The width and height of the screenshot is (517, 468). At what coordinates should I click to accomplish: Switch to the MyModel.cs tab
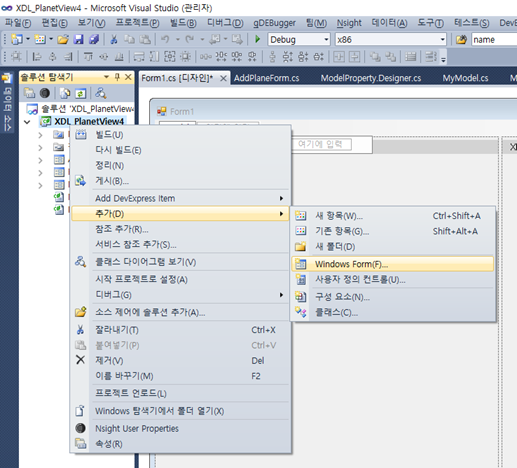[465, 78]
